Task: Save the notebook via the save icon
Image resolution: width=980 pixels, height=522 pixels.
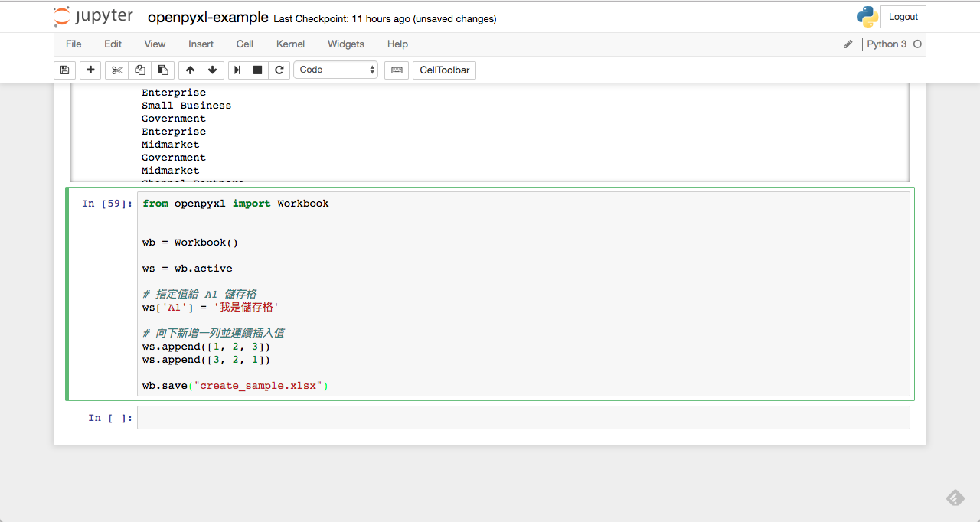Action: (64, 70)
